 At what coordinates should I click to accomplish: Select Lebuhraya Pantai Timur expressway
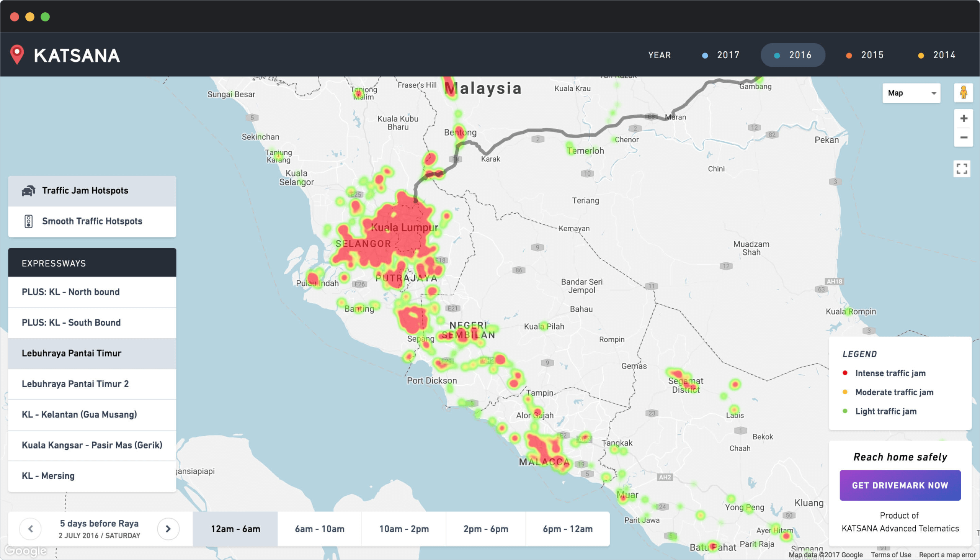(92, 354)
